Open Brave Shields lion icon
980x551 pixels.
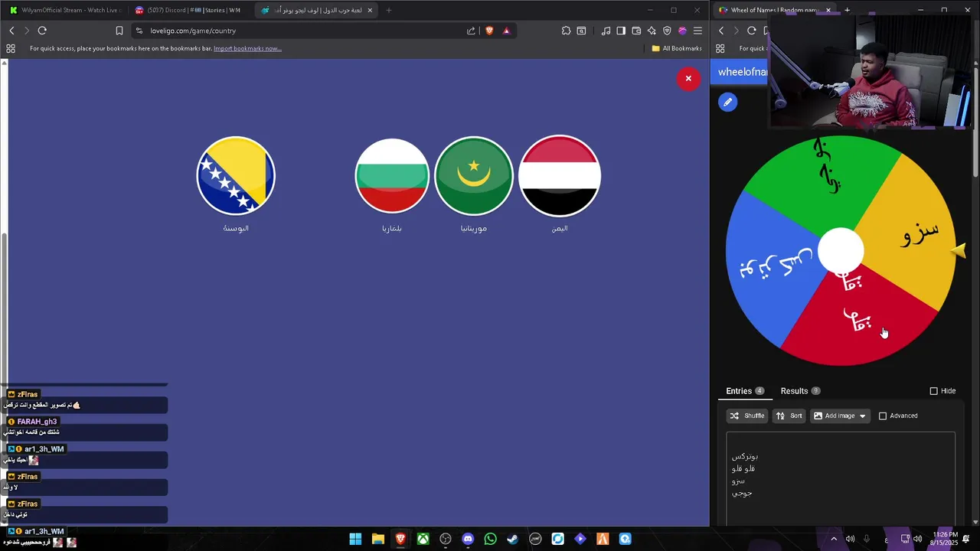tap(490, 31)
